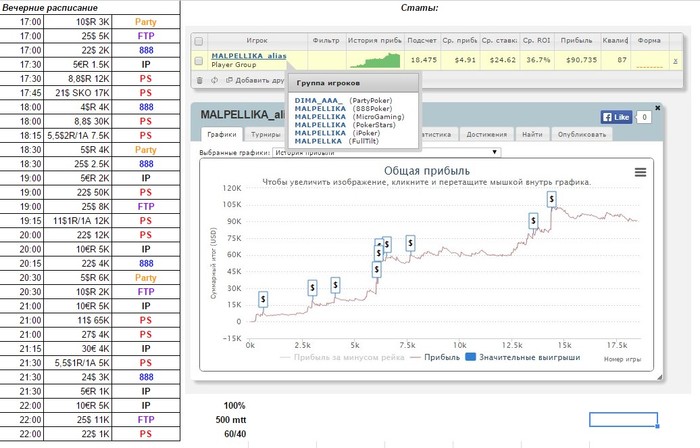Sort by the Игрок column header
Viewport: 700px width, 448px height.
point(257,41)
